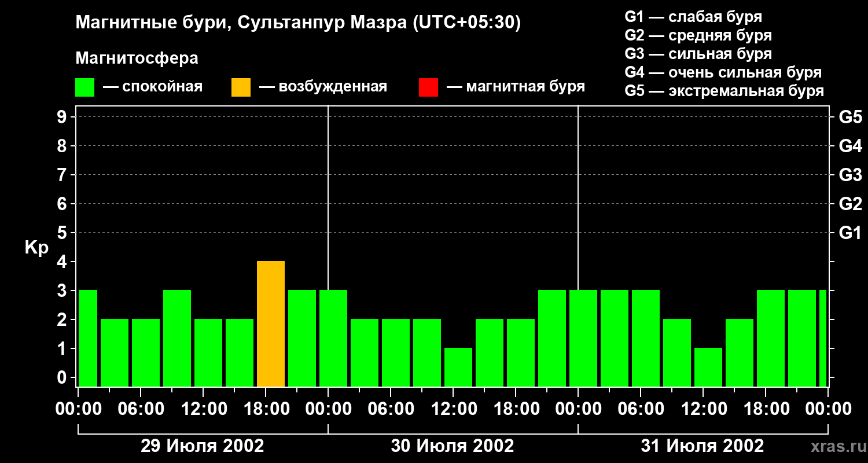Click the '— спокойная' legend text
868x463 pixels.
(153, 87)
